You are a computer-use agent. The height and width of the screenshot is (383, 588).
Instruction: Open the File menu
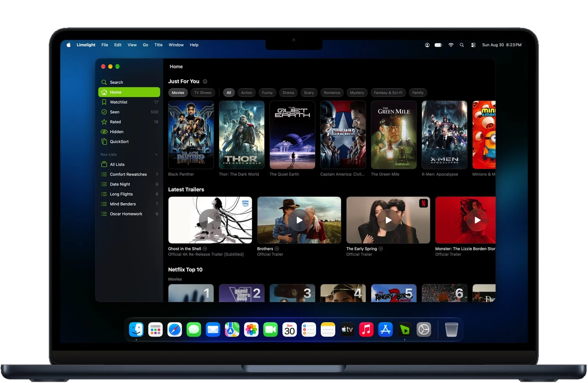point(105,45)
